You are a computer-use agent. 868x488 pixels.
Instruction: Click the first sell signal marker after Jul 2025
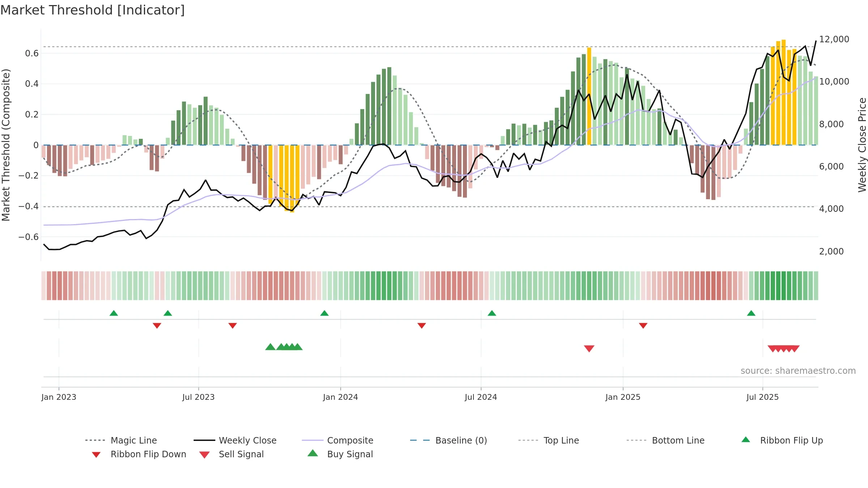(772, 348)
